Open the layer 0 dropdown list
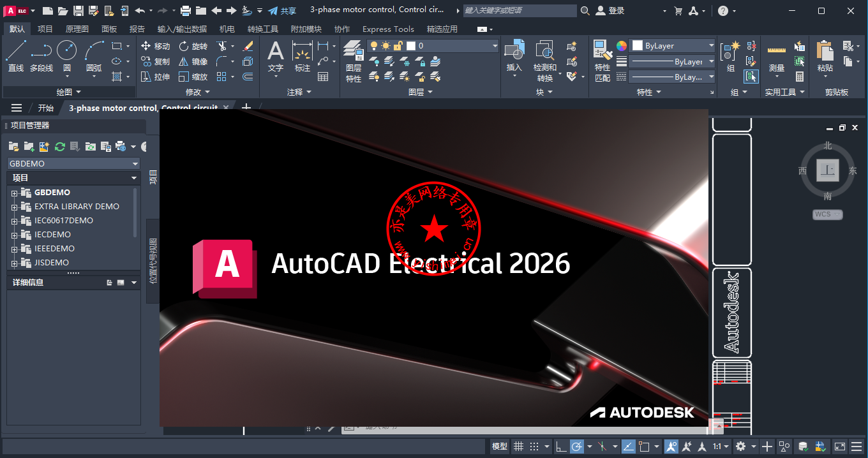This screenshot has height=458, width=868. 433,46
